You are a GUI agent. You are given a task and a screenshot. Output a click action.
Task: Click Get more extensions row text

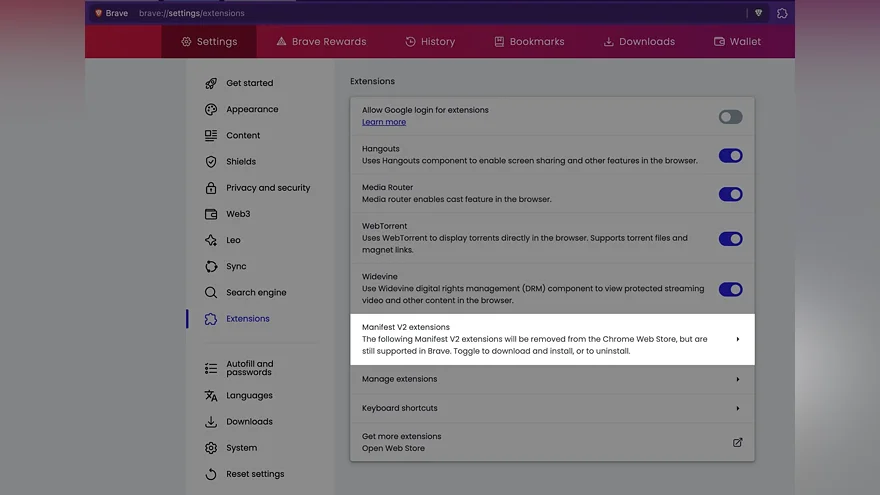pyautogui.click(x=401, y=436)
